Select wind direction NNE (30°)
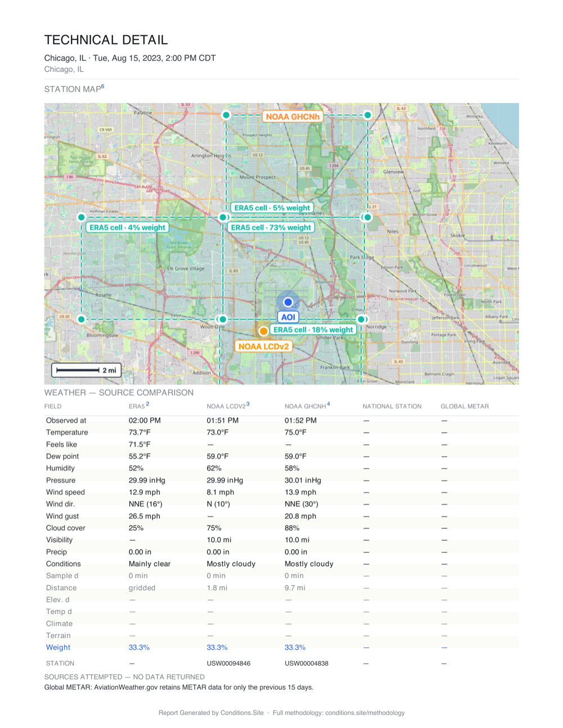Screen dimensions: 563x728 (x=301, y=504)
